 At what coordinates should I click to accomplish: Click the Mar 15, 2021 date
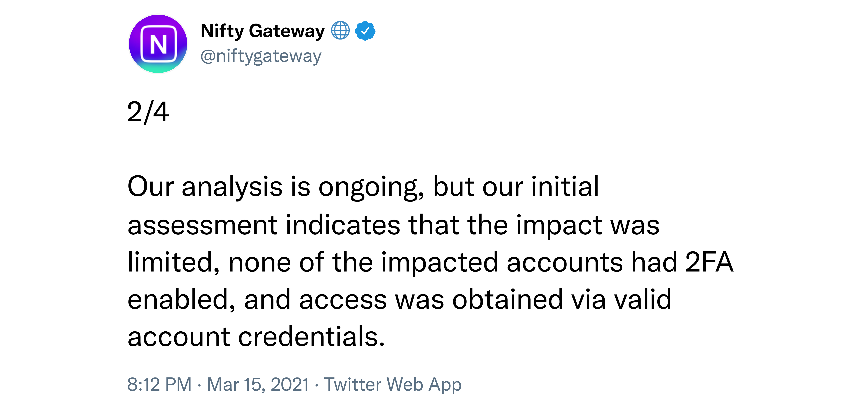click(258, 384)
